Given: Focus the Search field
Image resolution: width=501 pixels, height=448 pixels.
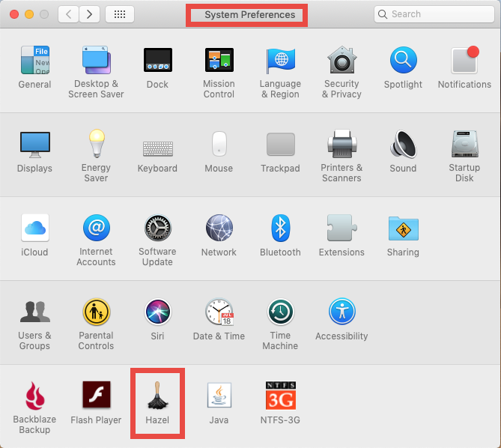Looking at the screenshot, I should 434,14.
